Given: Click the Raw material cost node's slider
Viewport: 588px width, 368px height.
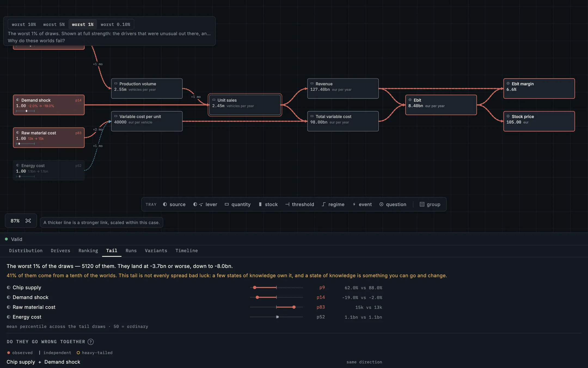Looking at the screenshot, I should [25, 144].
